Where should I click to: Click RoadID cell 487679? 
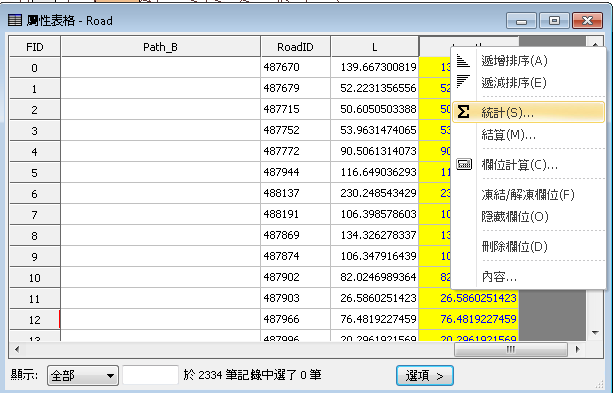pyautogui.click(x=295, y=88)
